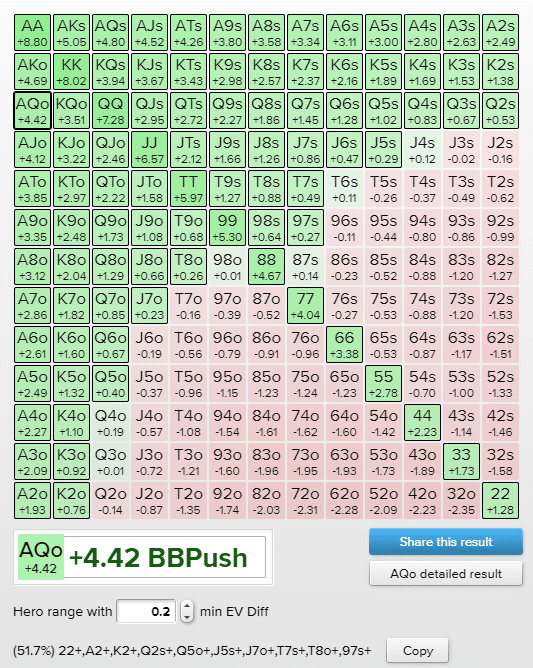Image resolution: width=533 pixels, height=668 pixels.
Task: Copy the hero range string
Action: coord(418,651)
